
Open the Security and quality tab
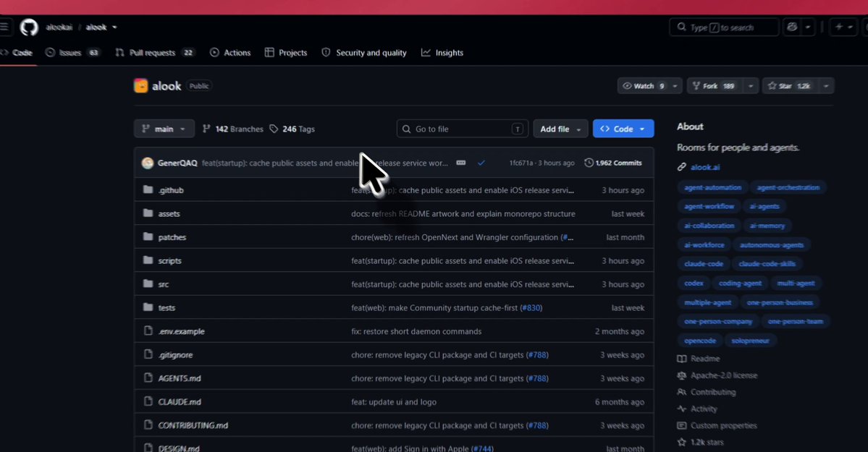[364, 53]
